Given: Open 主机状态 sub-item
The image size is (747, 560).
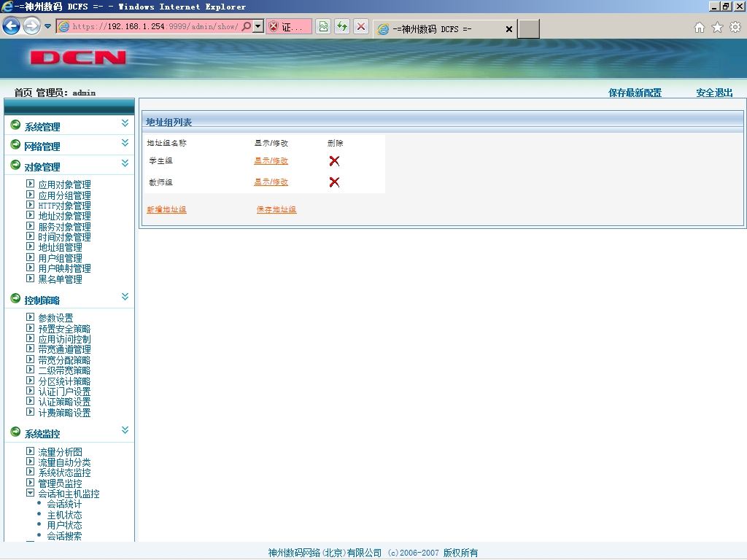Looking at the screenshot, I should pos(64,516).
